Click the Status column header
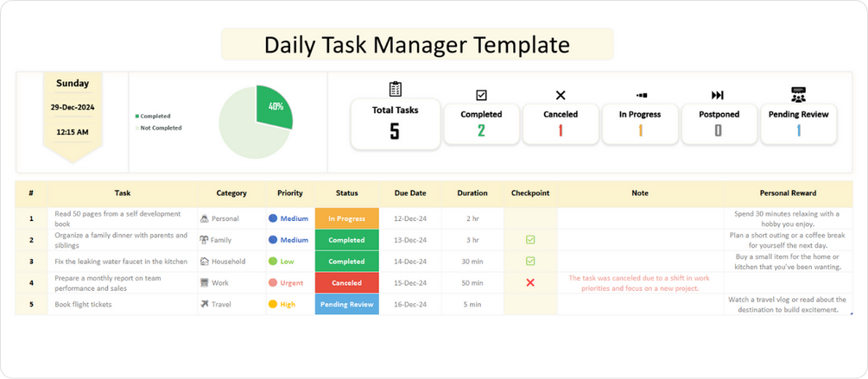The image size is (868, 379). pyautogui.click(x=347, y=193)
